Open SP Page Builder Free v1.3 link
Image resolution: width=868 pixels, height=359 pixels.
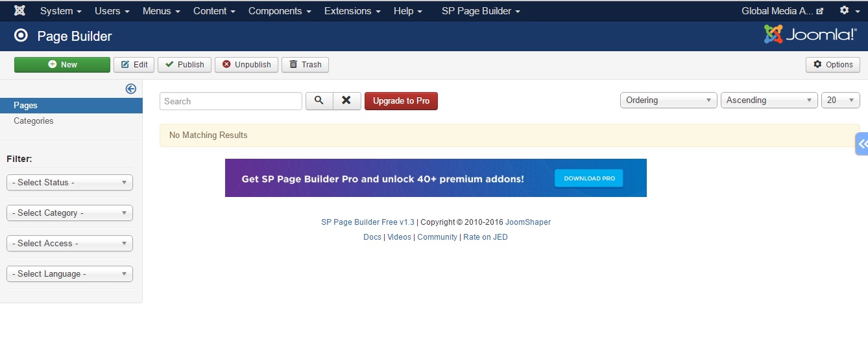(x=368, y=222)
